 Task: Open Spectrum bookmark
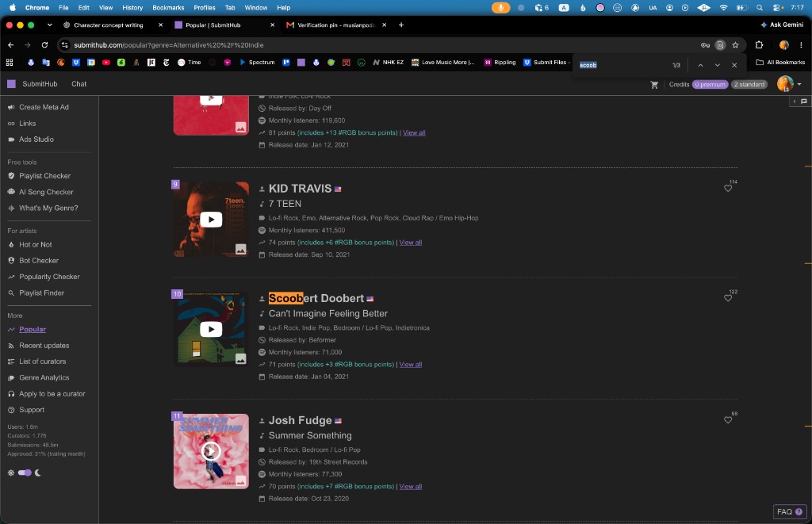(257, 62)
